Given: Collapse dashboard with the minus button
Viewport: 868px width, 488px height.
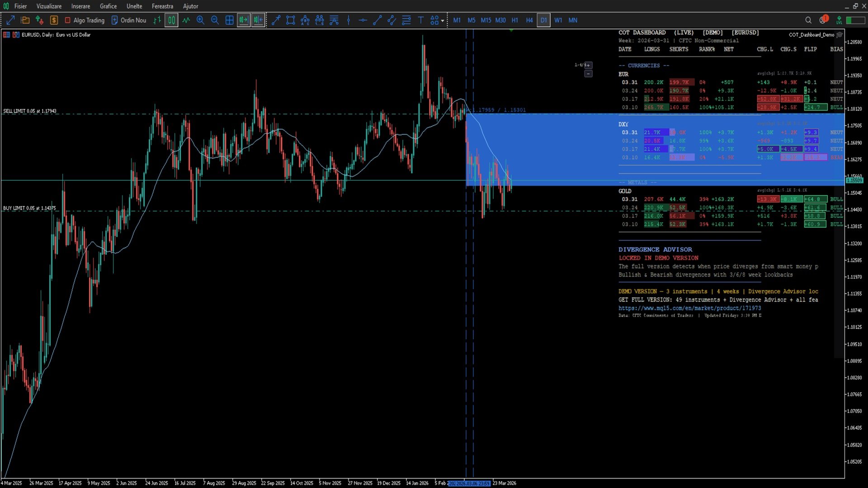Looking at the screenshot, I should click(588, 74).
